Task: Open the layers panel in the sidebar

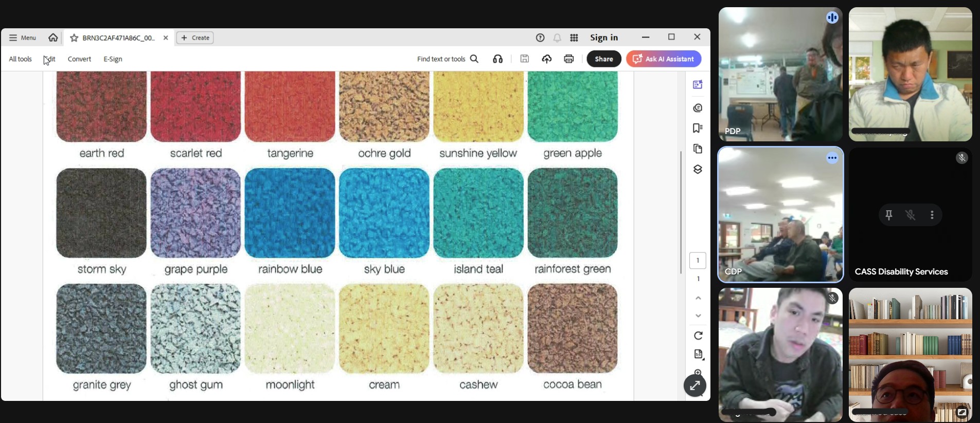Action: (698, 169)
